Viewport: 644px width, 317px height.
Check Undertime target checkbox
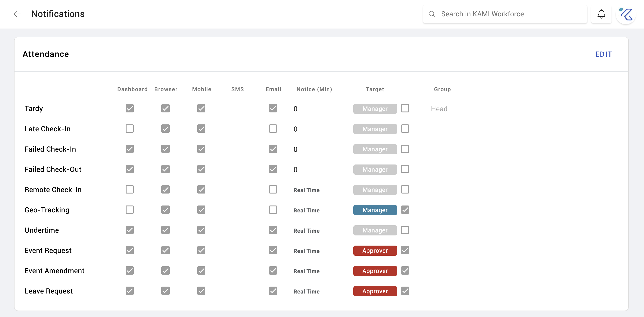405,230
